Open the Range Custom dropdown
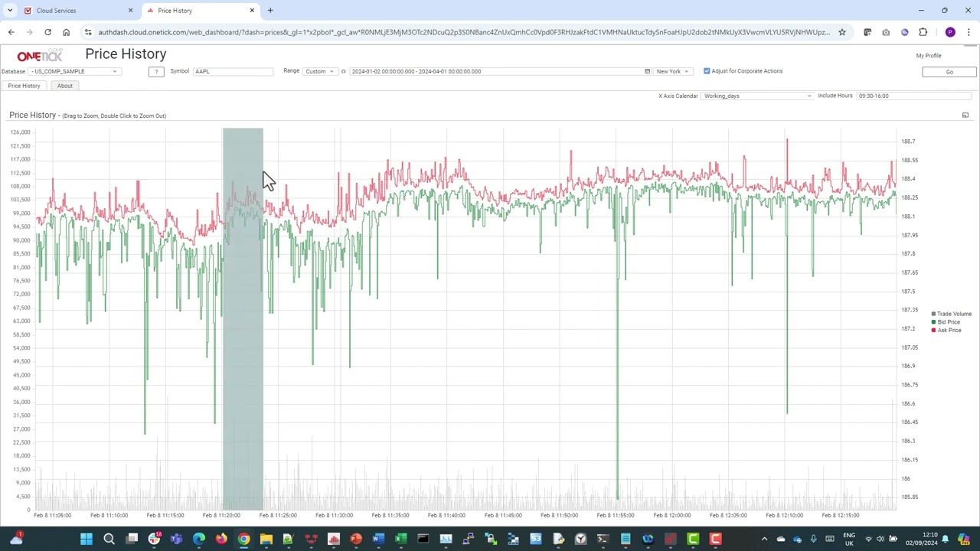 coord(320,71)
